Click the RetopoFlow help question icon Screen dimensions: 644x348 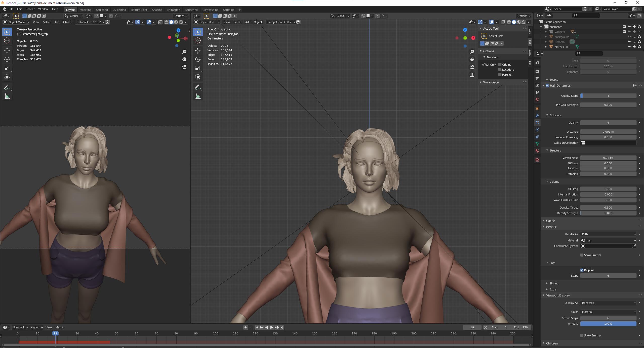click(107, 22)
